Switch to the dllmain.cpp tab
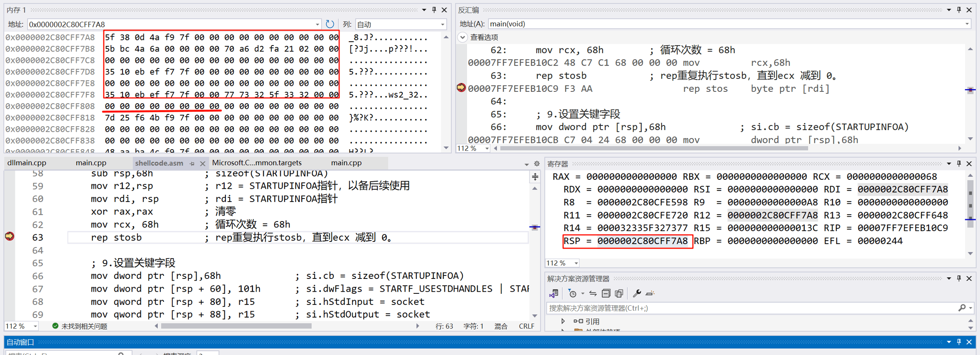This screenshot has height=355, width=980. pyautogui.click(x=27, y=163)
